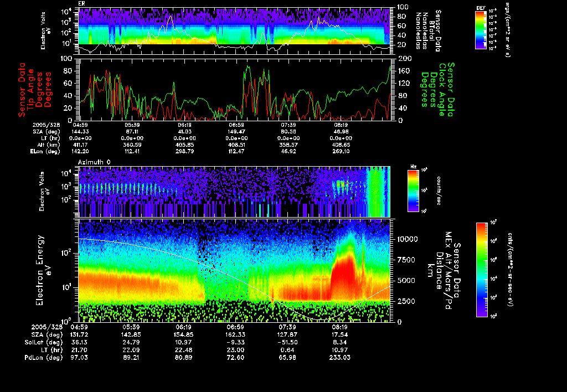Click SZA value 149.47
This screenshot has height=392, width=567.
[236, 132]
